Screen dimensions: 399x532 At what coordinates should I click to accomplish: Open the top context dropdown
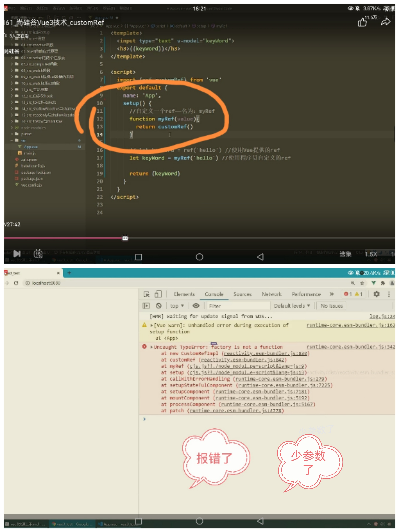(177, 306)
